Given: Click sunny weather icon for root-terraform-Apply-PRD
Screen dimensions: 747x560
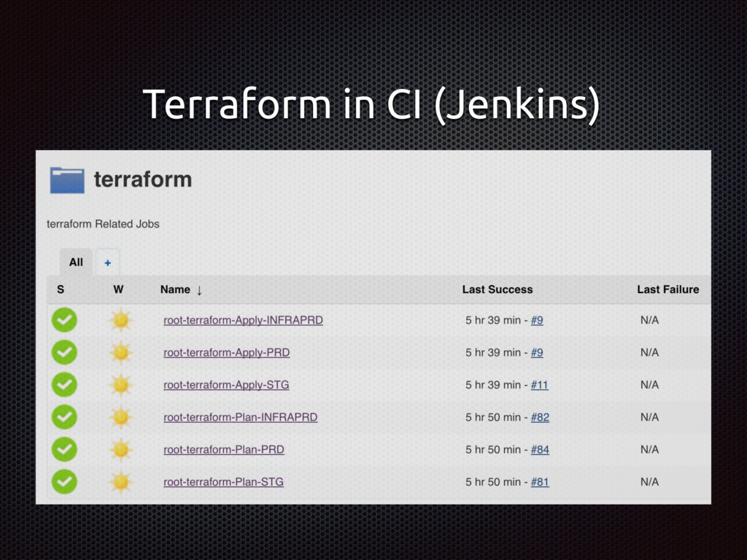Looking at the screenshot, I should tap(120, 352).
